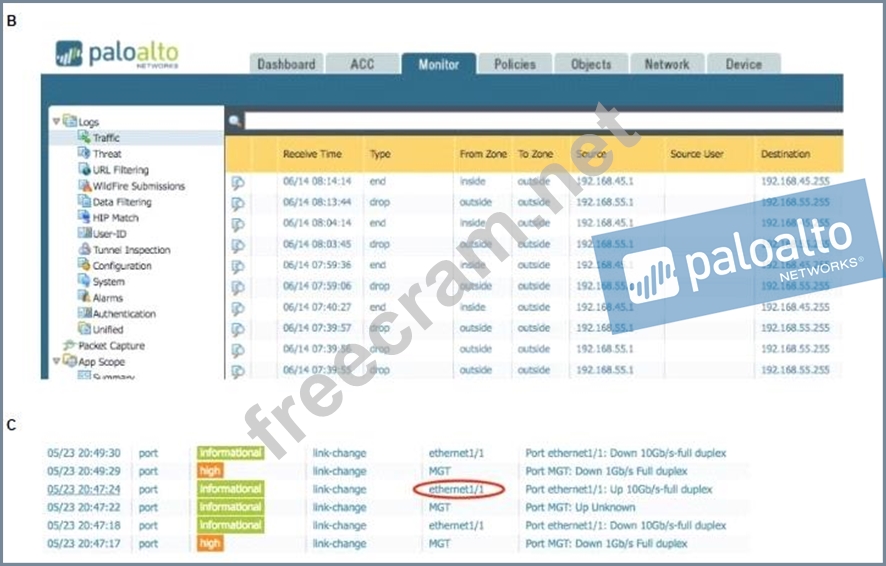Click the search magnifier icon in filter bar

[235, 121]
